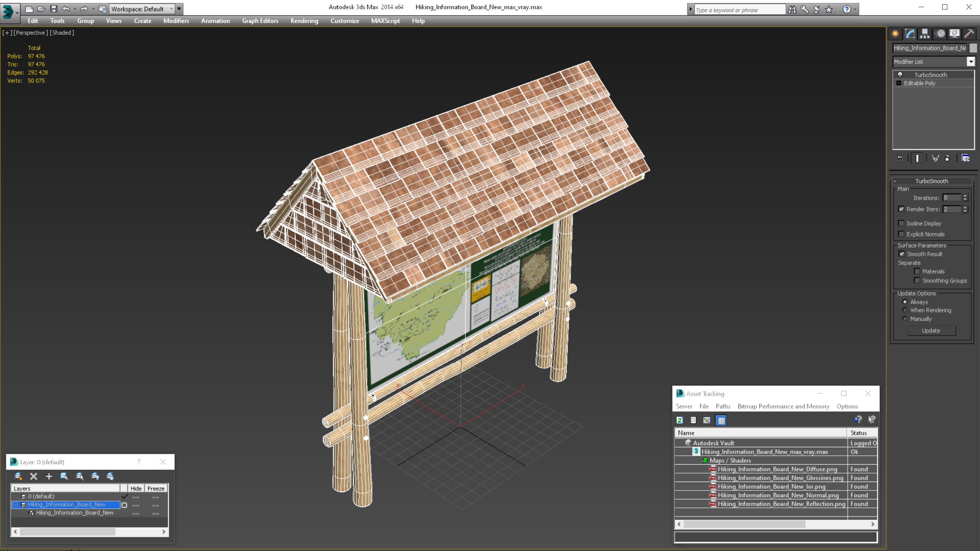Image resolution: width=980 pixels, height=551 pixels.
Task: Switch Asset Tracking to table view icon
Action: pos(721,420)
